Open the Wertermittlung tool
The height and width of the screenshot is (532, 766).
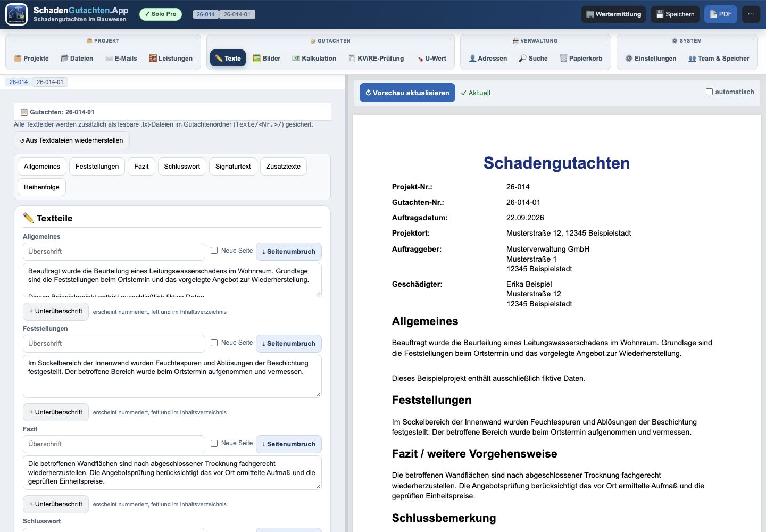click(x=613, y=14)
